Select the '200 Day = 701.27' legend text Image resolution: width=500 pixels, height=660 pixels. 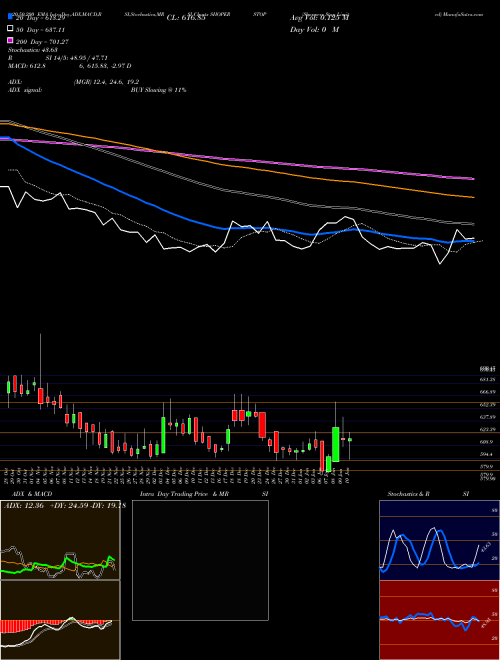pos(42,42)
